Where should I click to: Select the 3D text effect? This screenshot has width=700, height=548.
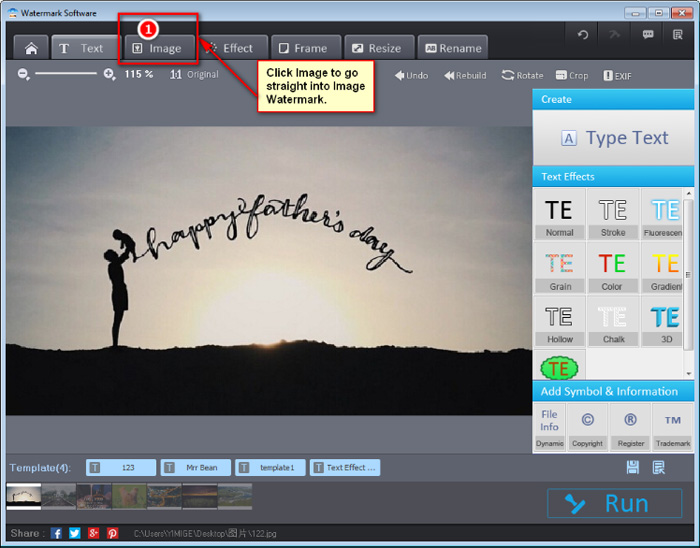(662, 321)
